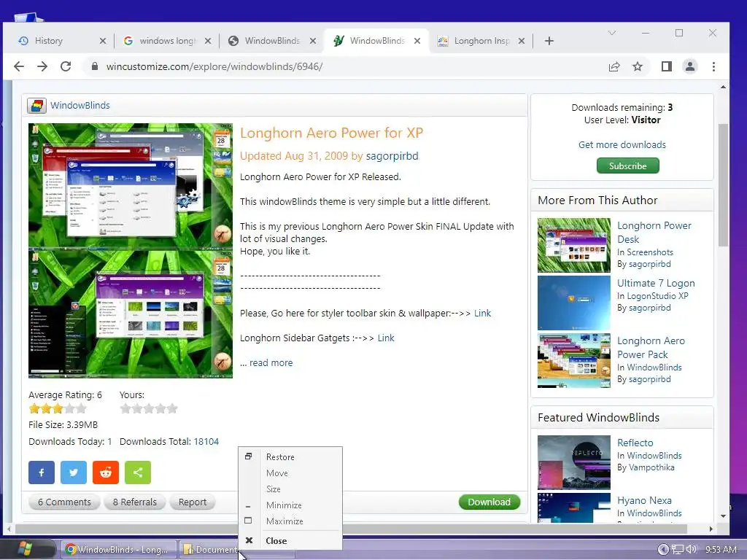This screenshot has height=560, width=747.
Task: Click the vertical page scrollbar thumb
Action: point(723,184)
